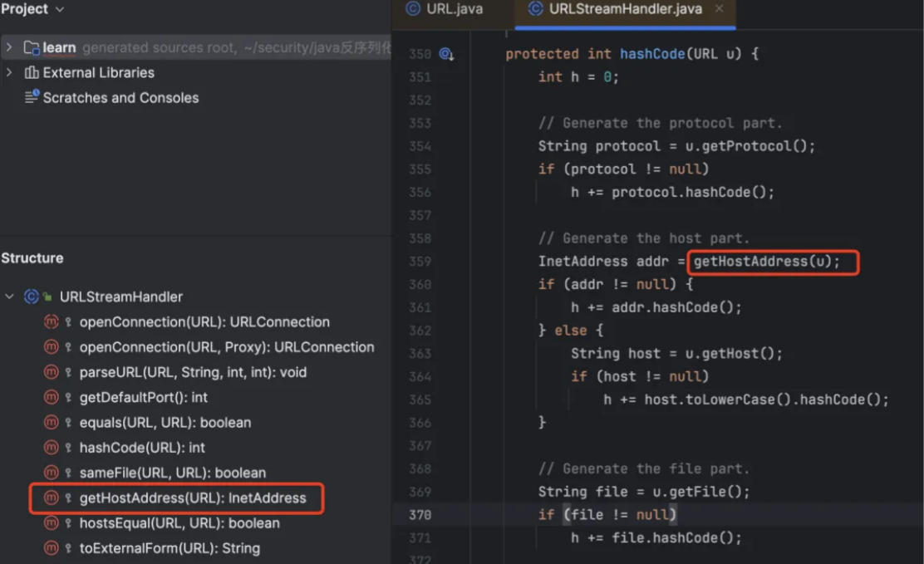The width and height of the screenshot is (924, 564).
Task: Collapse the URLStreamHandler structure node
Action: pyautogui.click(x=9, y=297)
